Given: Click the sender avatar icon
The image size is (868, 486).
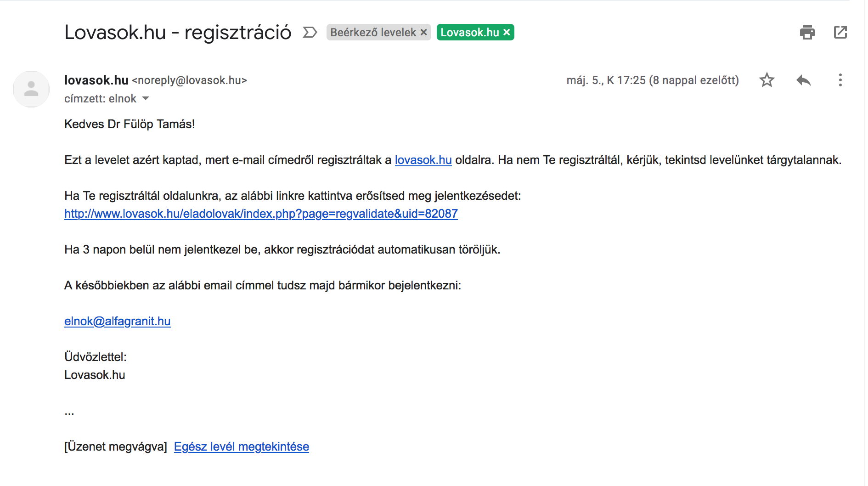Looking at the screenshot, I should coord(31,89).
